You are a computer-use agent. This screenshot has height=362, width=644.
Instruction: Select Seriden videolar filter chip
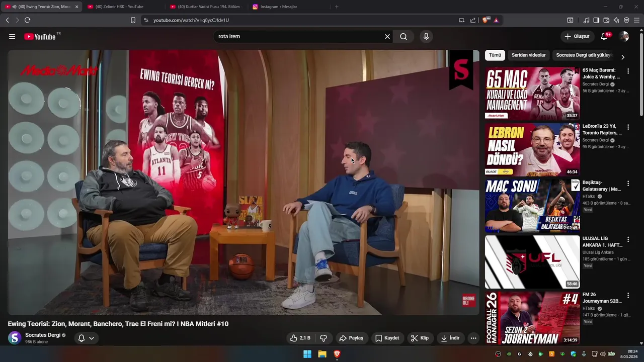528,55
